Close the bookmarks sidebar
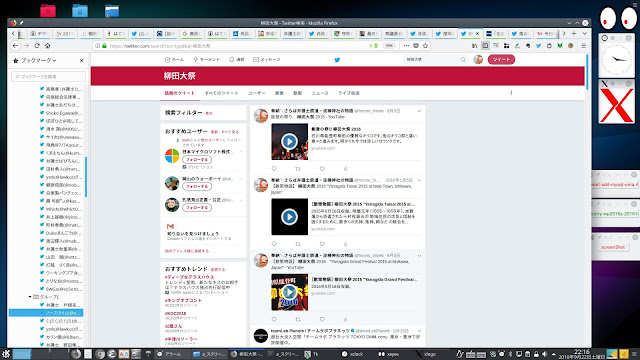 pos(82,60)
